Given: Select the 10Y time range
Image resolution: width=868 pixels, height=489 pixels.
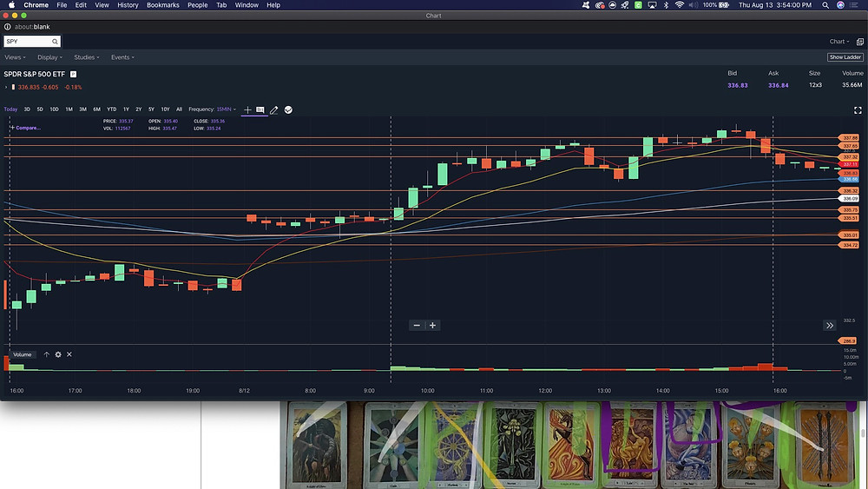Looking at the screenshot, I should point(165,109).
